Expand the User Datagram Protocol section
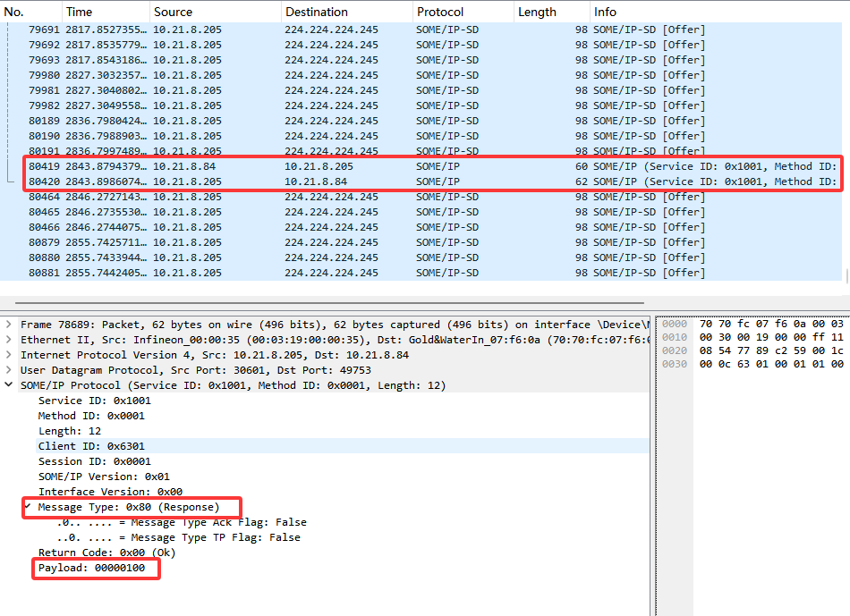 point(9,370)
